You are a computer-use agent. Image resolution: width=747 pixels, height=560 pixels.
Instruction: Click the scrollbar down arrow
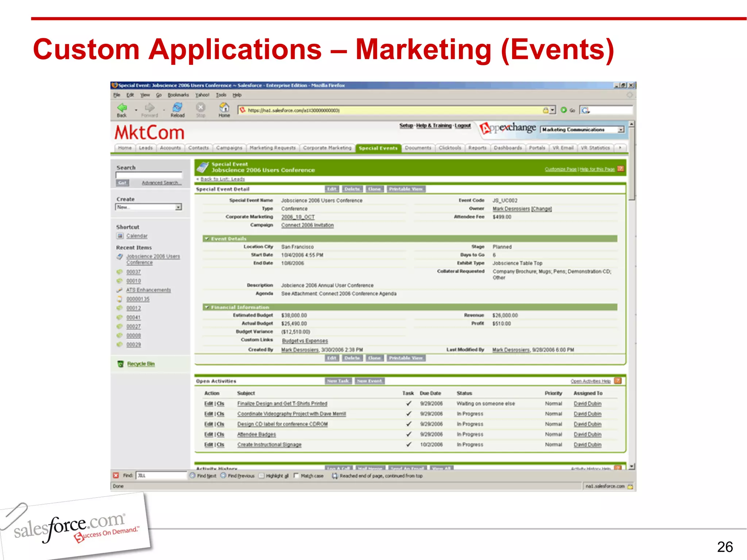coord(631,466)
